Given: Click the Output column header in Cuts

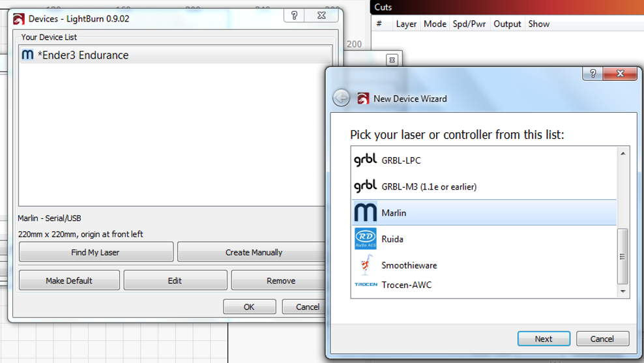Looking at the screenshot, I should coord(507,24).
